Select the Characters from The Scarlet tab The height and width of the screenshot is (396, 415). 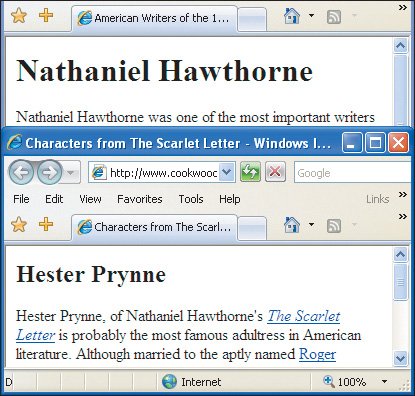click(x=154, y=227)
